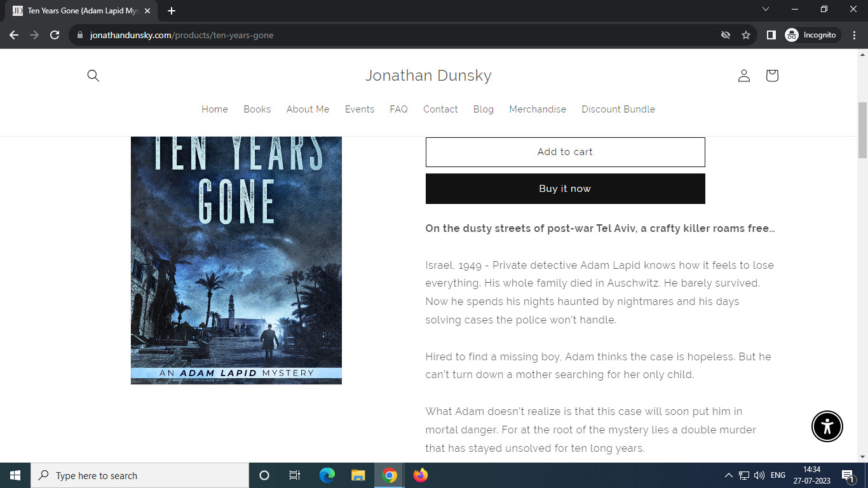The width and height of the screenshot is (868, 488).
Task: Open File Explorer from taskbar
Action: point(358,475)
